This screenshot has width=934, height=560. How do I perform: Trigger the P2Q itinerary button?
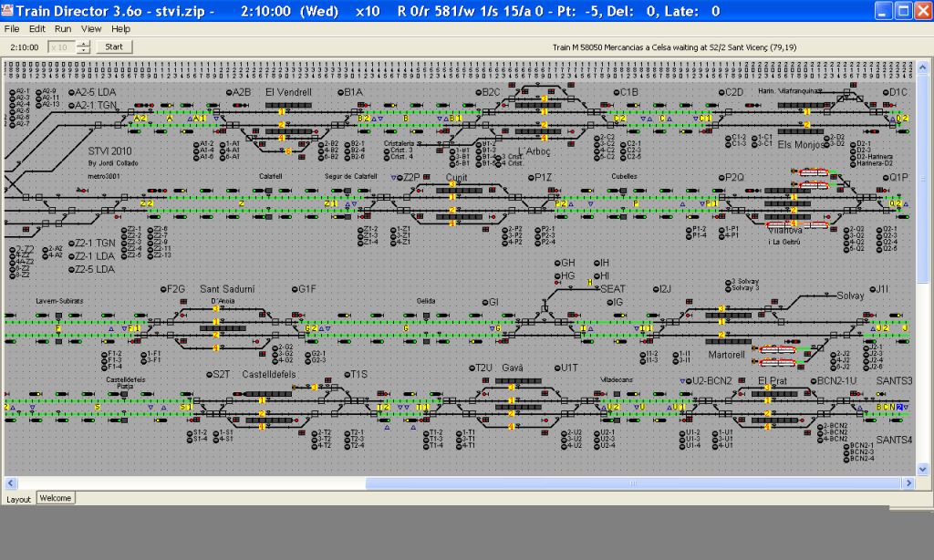tap(720, 177)
